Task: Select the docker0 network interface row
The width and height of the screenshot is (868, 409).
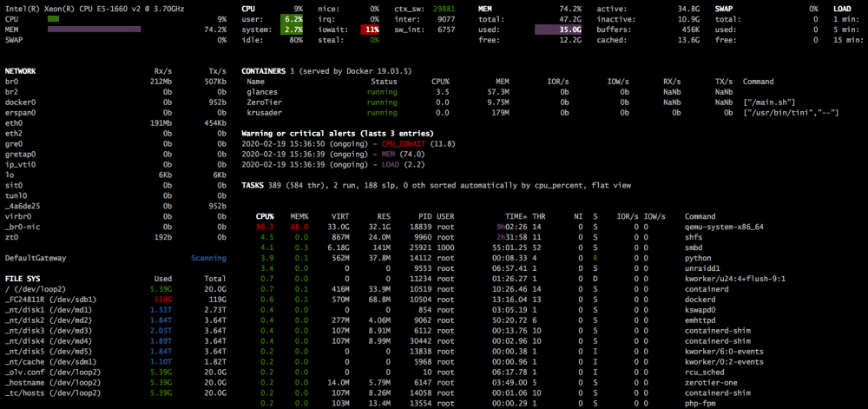Action: (115, 102)
